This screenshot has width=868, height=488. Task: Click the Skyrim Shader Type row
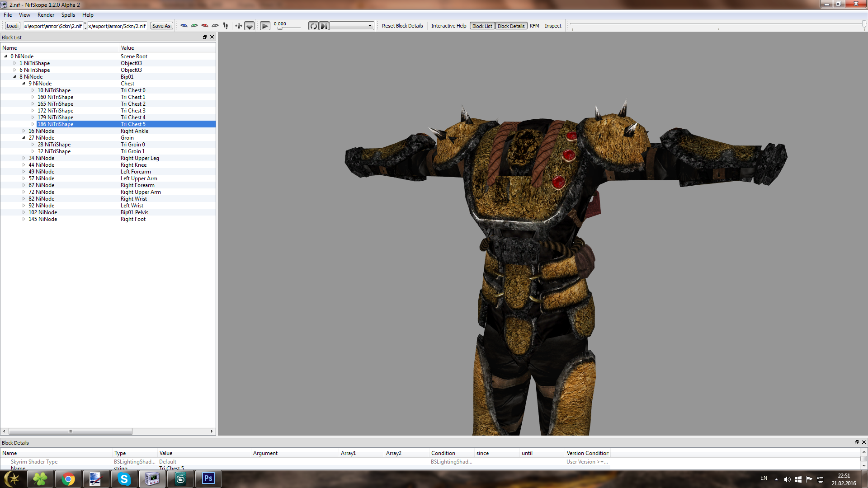coord(305,462)
